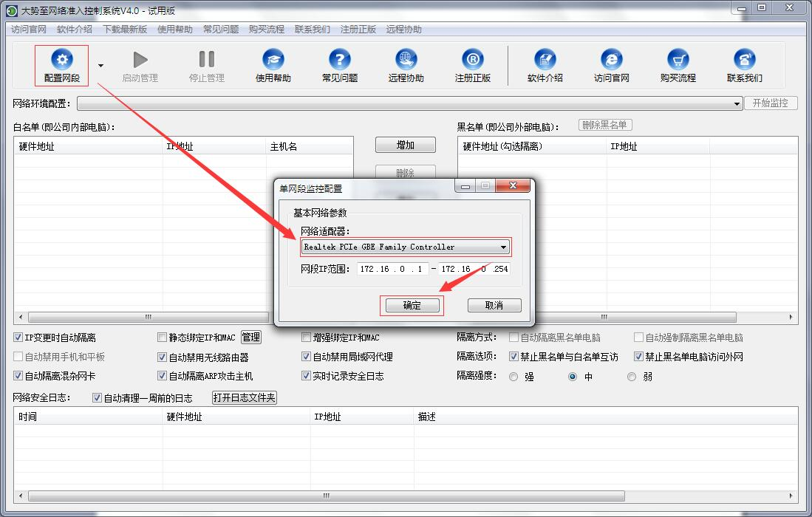Click log table 时间 column header

coord(88,417)
